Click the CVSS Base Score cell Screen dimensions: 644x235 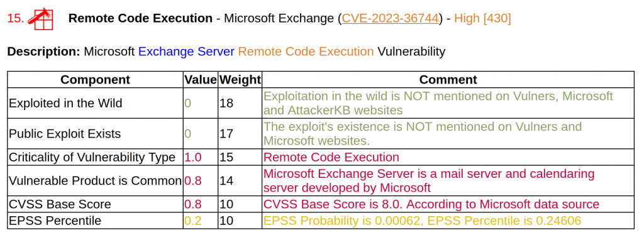click(96, 204)
